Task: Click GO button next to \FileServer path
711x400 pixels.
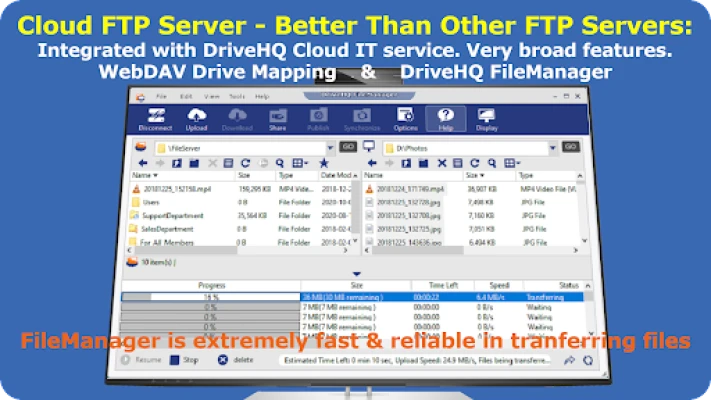Action: coord(348,147)
